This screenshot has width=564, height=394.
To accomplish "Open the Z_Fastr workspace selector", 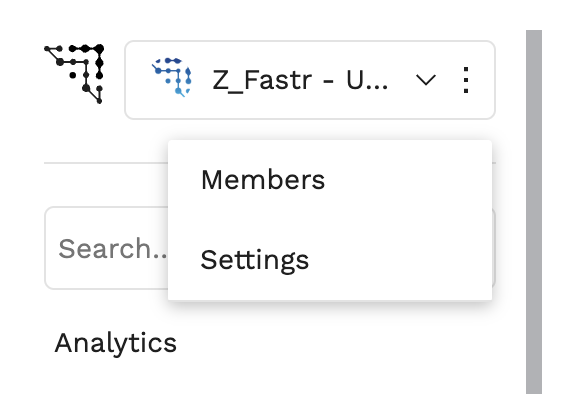I will pos(310,80).
